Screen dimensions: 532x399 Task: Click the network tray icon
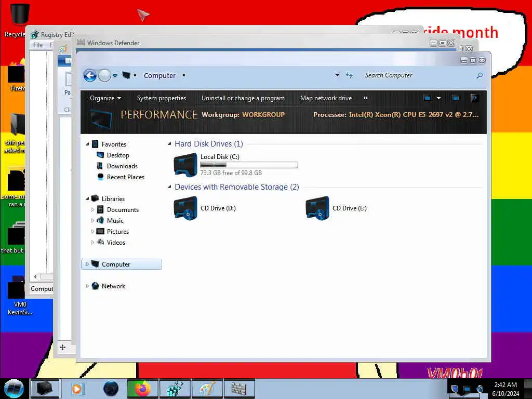[467, 389]
